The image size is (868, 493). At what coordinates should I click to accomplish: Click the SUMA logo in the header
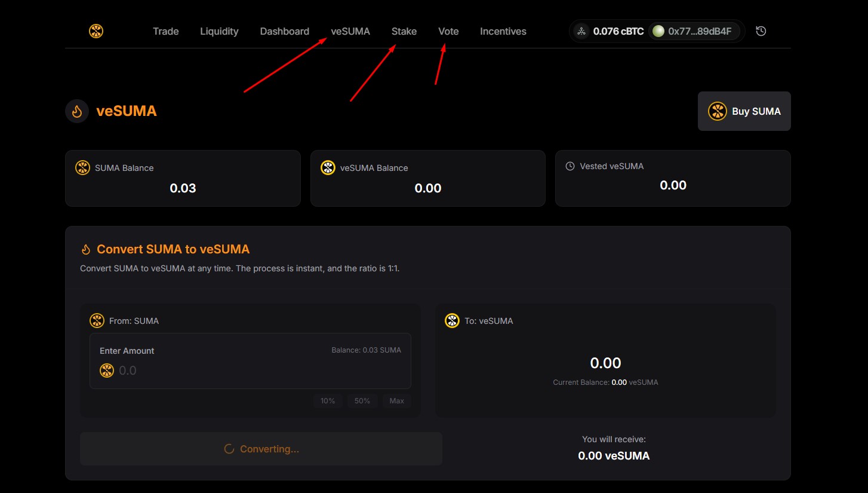pos(96,31)
